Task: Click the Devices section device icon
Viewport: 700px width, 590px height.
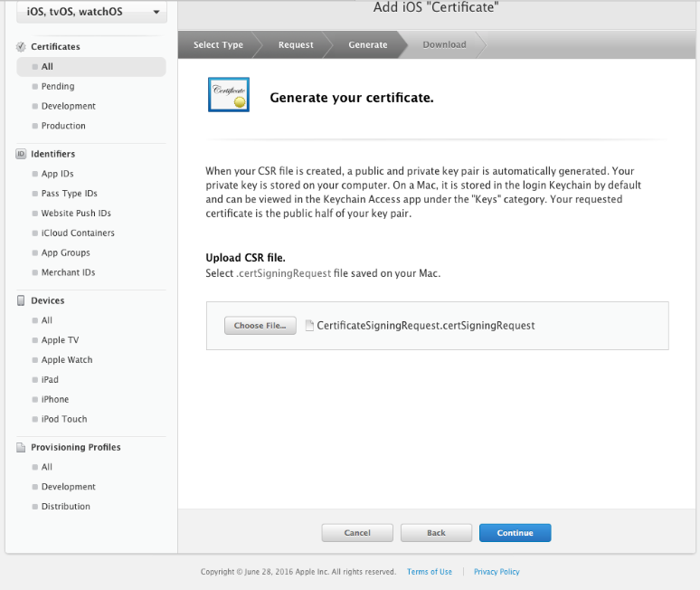Action: pos(21,300)
